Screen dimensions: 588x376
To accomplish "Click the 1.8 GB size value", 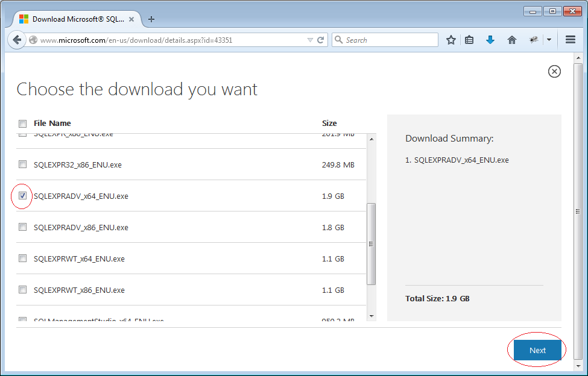I will (x=333, y=228).
